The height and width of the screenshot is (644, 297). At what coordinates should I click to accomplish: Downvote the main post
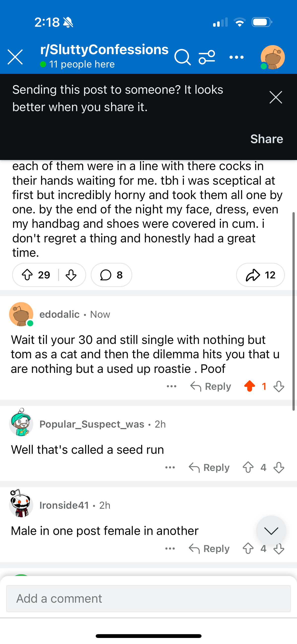71,275
